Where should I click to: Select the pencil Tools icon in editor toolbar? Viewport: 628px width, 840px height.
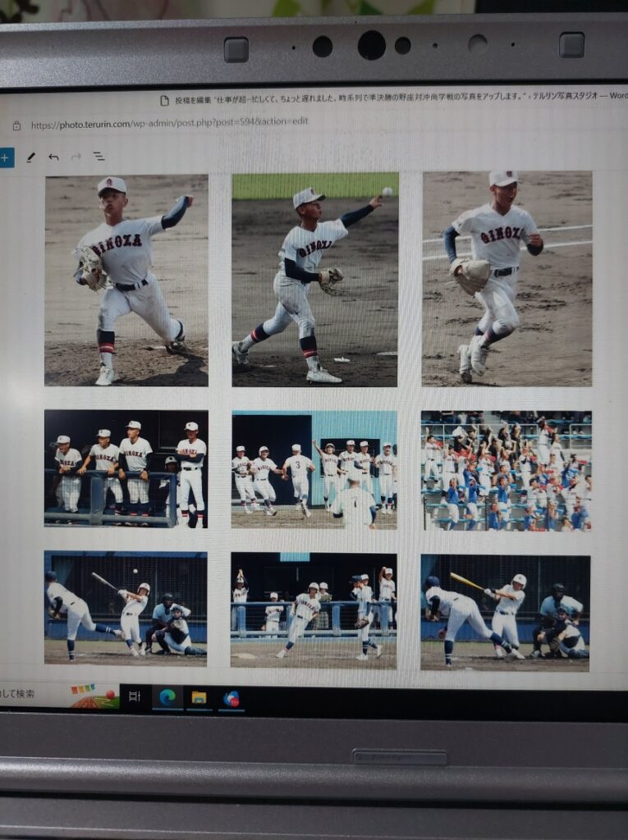pos(31,157)
